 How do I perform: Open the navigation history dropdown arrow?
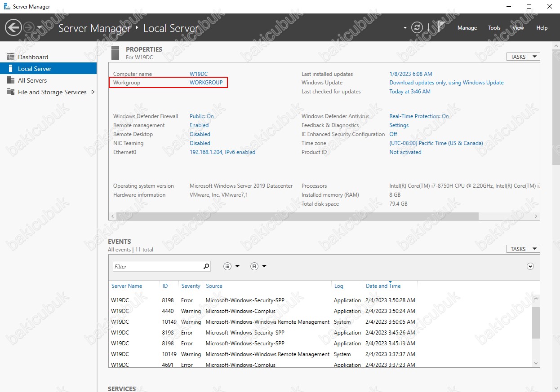pos(40,28)
